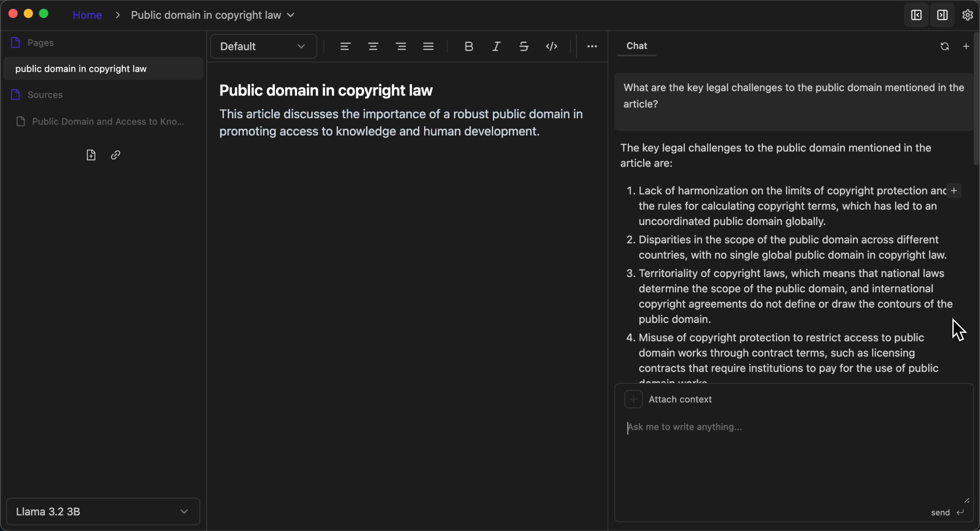Toggle italic formatting
Viewport: 980px width, 531px height.
(x=496, y=46)
